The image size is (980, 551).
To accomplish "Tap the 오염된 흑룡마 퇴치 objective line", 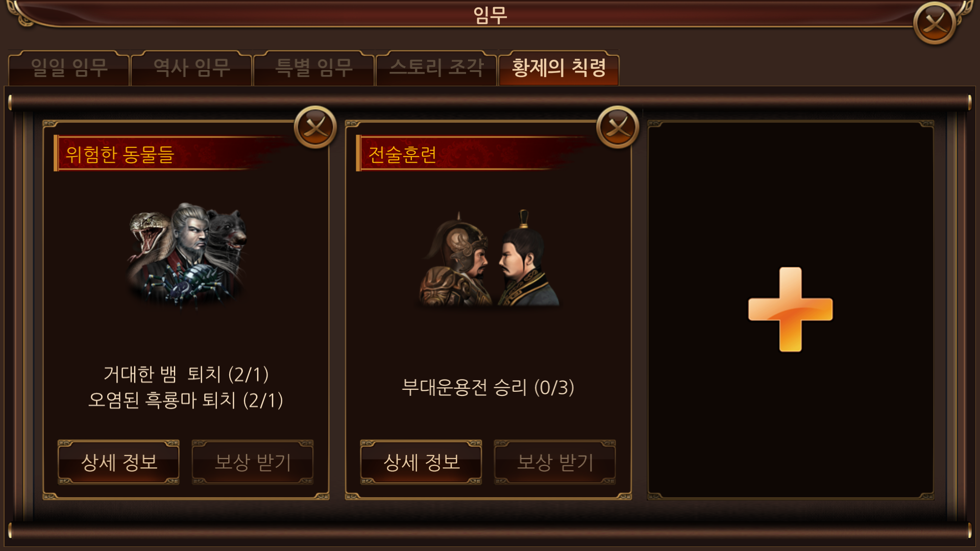I will tap(186, 400).
